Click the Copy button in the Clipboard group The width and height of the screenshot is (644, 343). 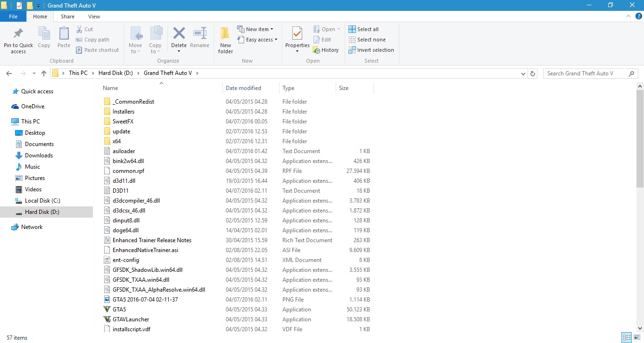pos(44,38)
